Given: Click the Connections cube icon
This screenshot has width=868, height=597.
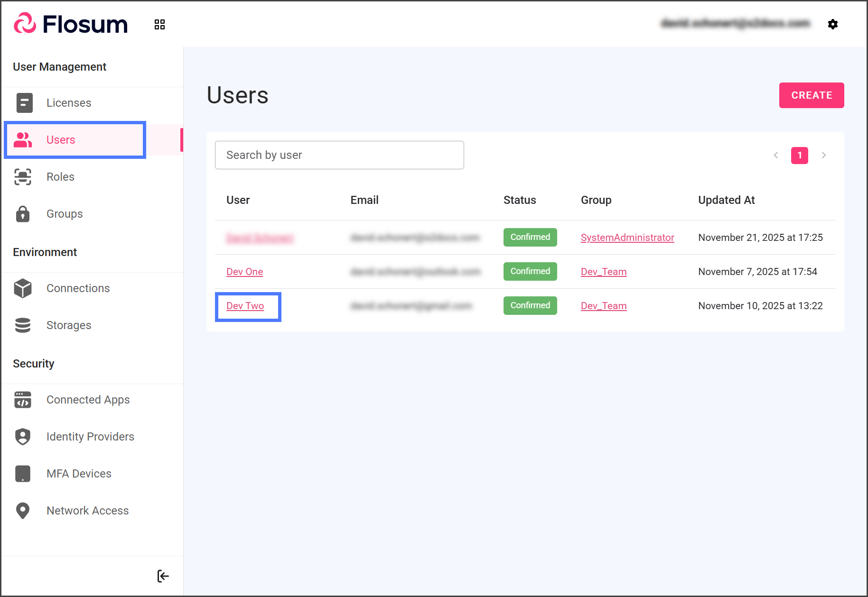Looking at the screenshot, I should click(23, 288).
